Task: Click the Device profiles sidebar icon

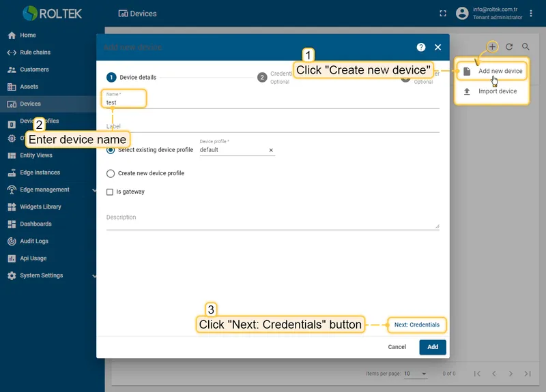Action: 12,125
